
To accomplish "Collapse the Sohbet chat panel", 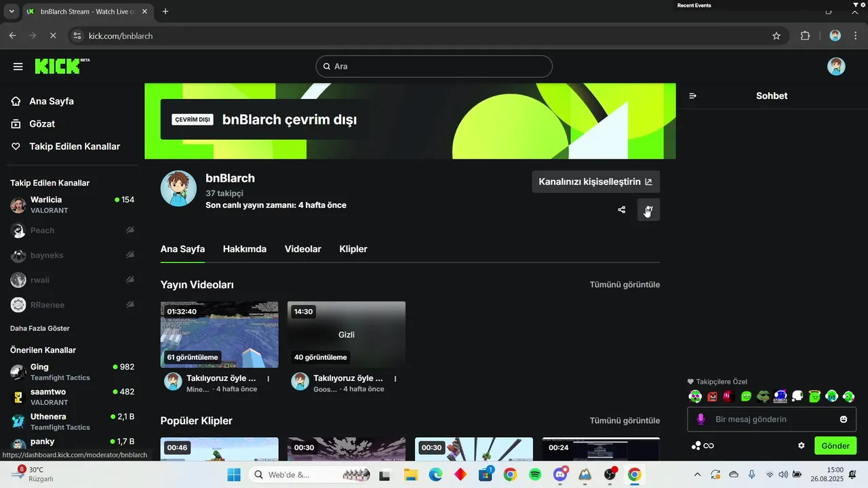I will (x=692, y=96).
